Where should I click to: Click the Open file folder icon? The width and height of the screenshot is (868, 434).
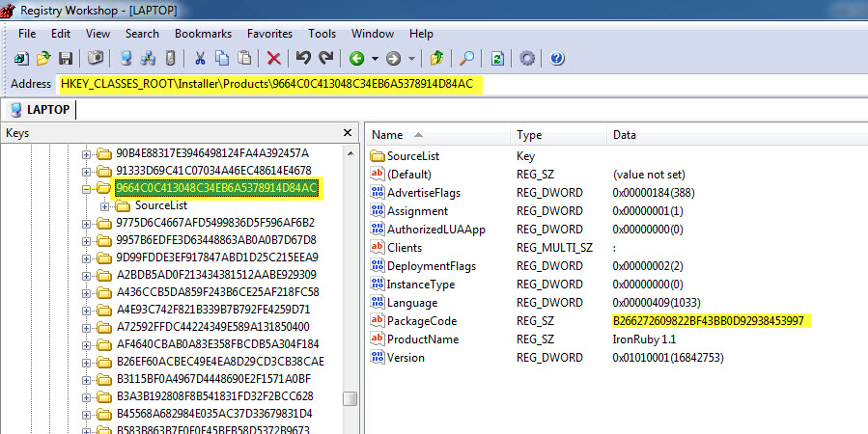(x=43, y=58)
